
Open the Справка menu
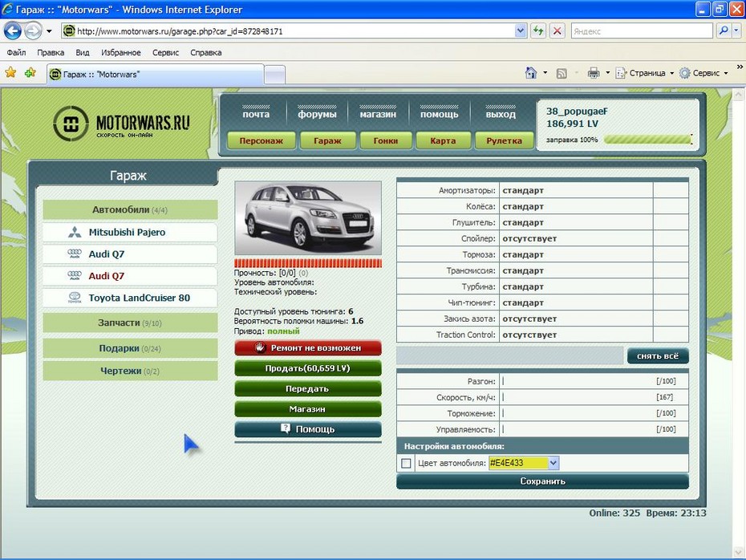point(206,52)
